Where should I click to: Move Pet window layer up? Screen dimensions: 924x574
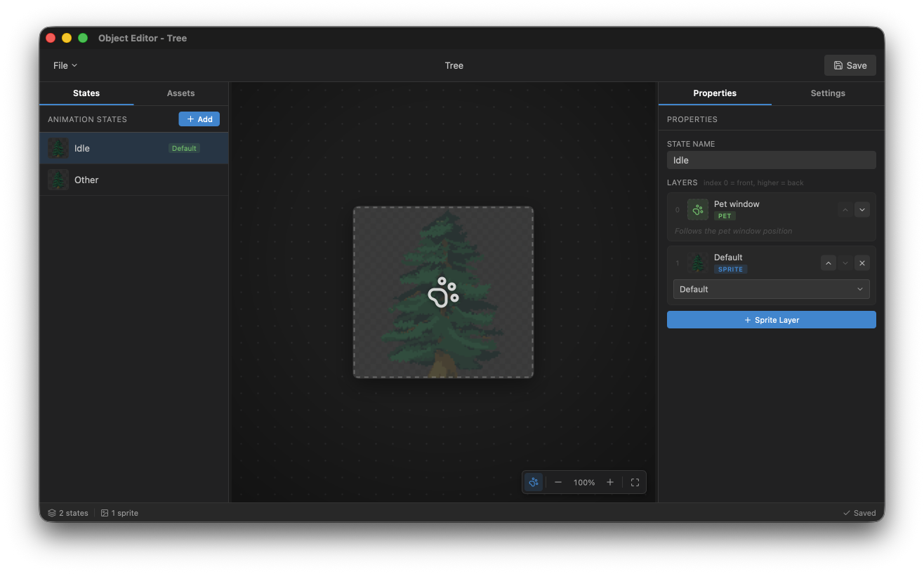[845, 209]
